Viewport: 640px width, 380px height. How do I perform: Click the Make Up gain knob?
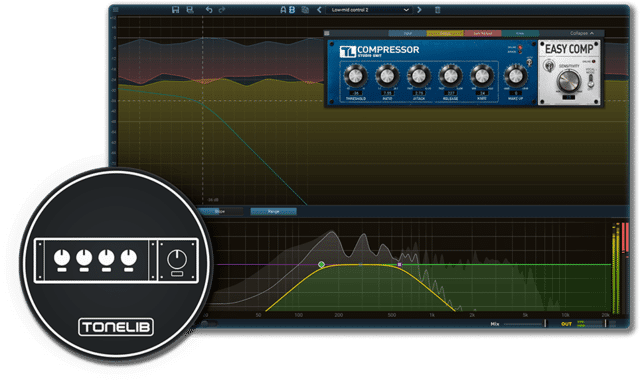[x=516, y=76]
